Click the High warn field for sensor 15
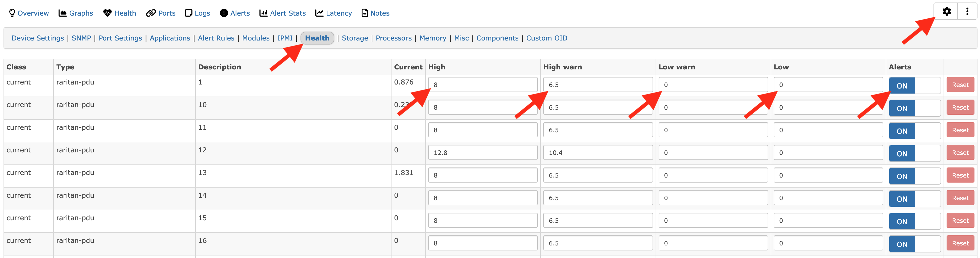Image resolution: width=980 pixels, height=258 pixels. point(598,220)
